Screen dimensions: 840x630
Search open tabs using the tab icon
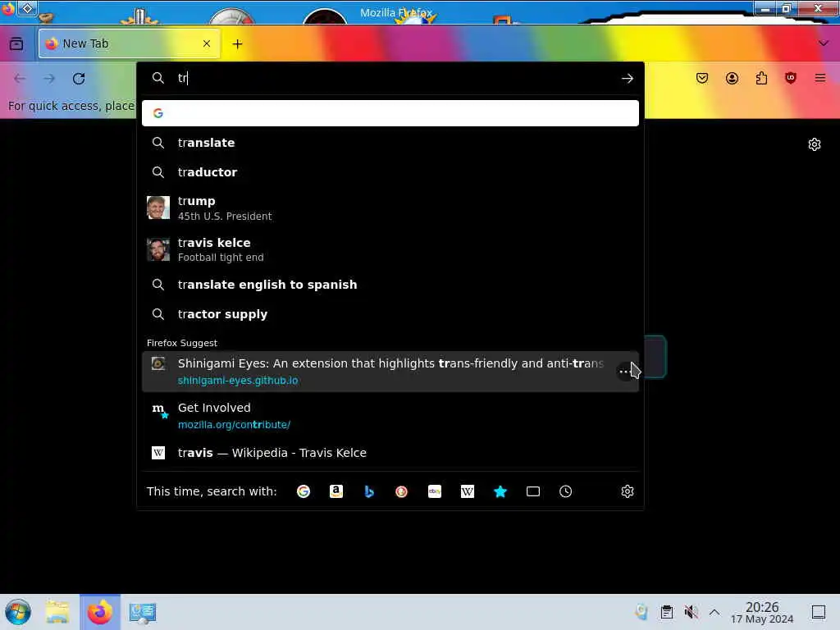click(533, 491)
